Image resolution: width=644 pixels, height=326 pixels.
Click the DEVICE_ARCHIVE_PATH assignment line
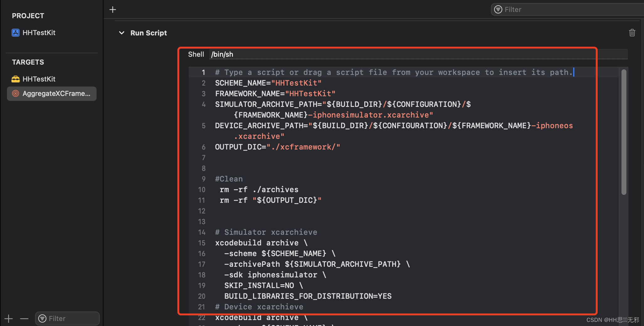394,126
